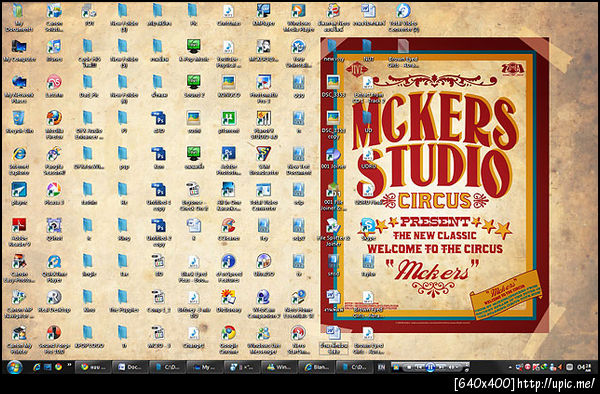Open the My Documents desktop icon

[18, 18]
